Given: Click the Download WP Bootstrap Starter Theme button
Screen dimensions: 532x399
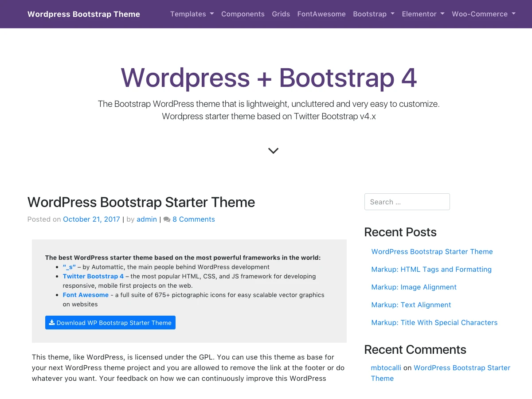Looking at the screenshot, I should pyautogui.click(x=110, y=322).
